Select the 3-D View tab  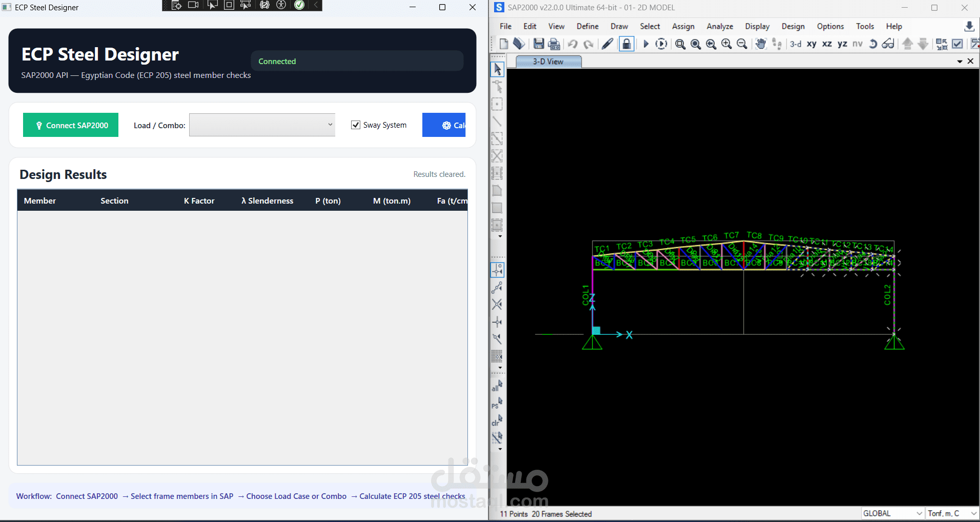[x=548, y=62]
